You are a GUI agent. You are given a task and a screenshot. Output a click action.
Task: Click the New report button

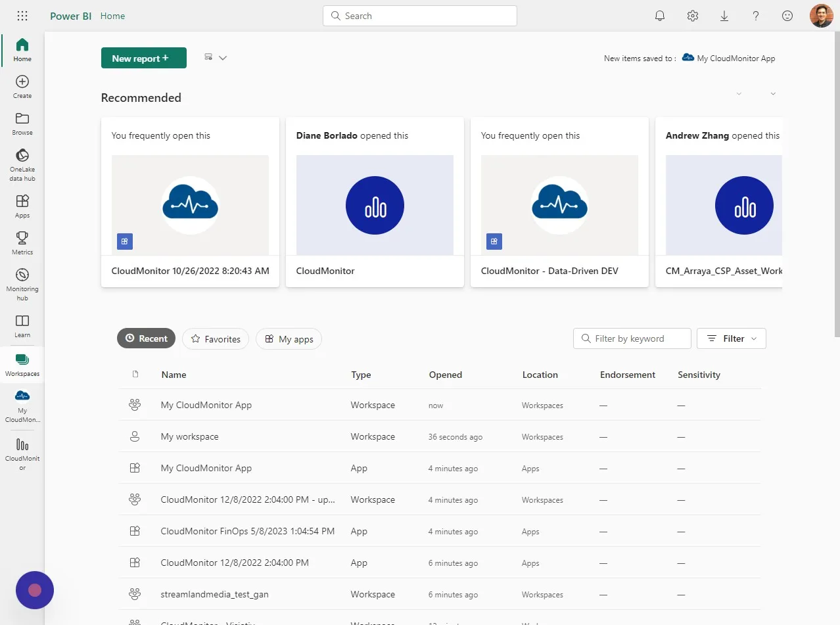[144, 58]
